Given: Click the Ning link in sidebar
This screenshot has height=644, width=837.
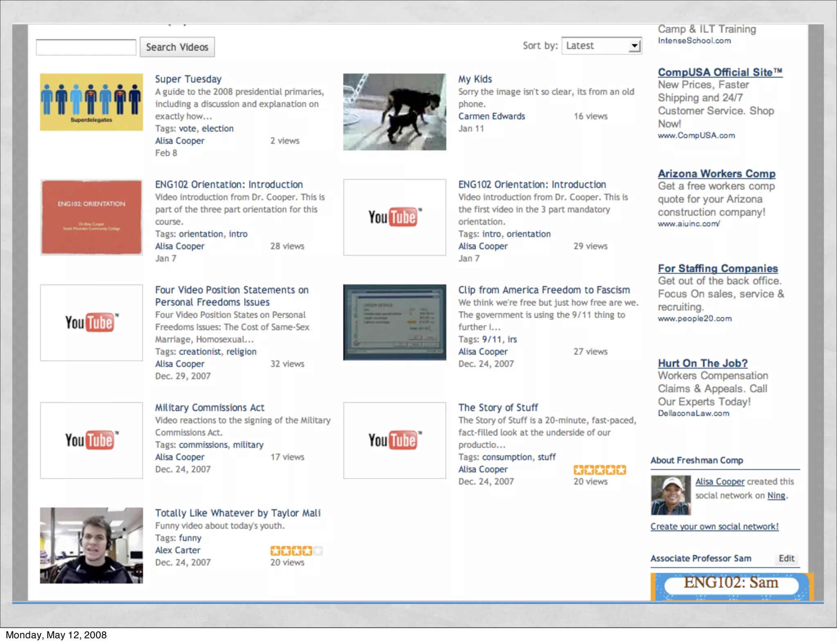Looking at the screenshot, I should click(776, 496).
